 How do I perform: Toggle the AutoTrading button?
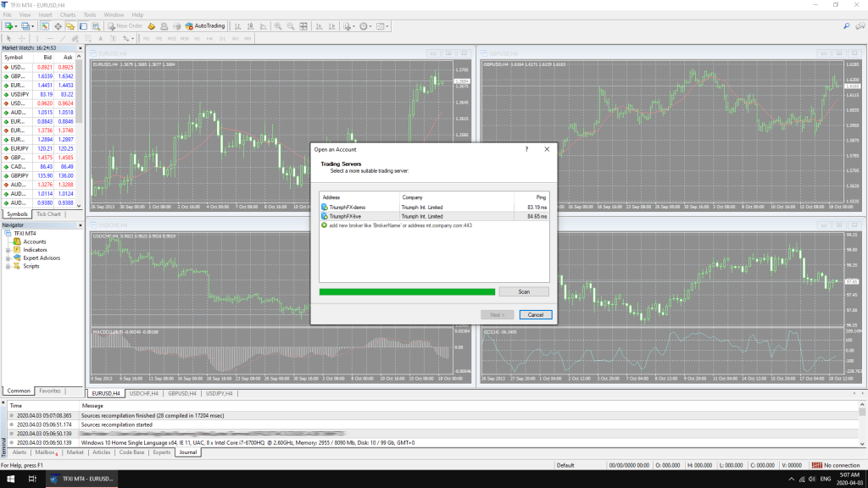point(205,26)
